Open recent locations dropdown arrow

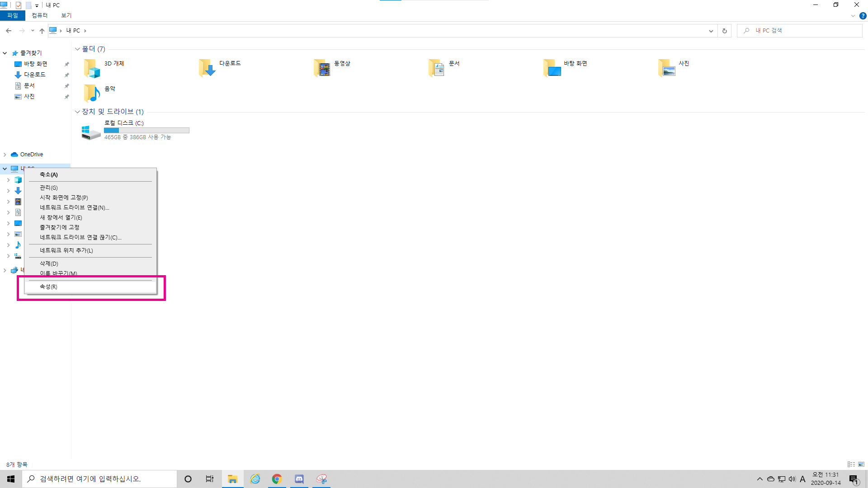[33, 31]
